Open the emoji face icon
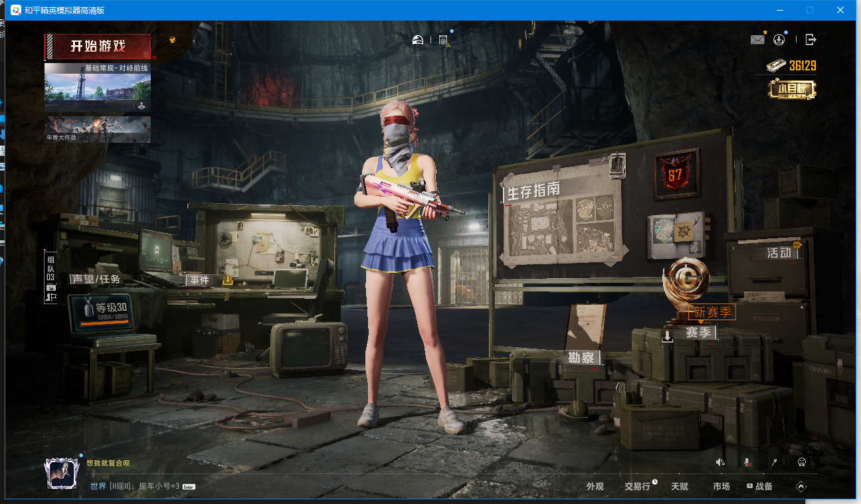 [802, 462]
